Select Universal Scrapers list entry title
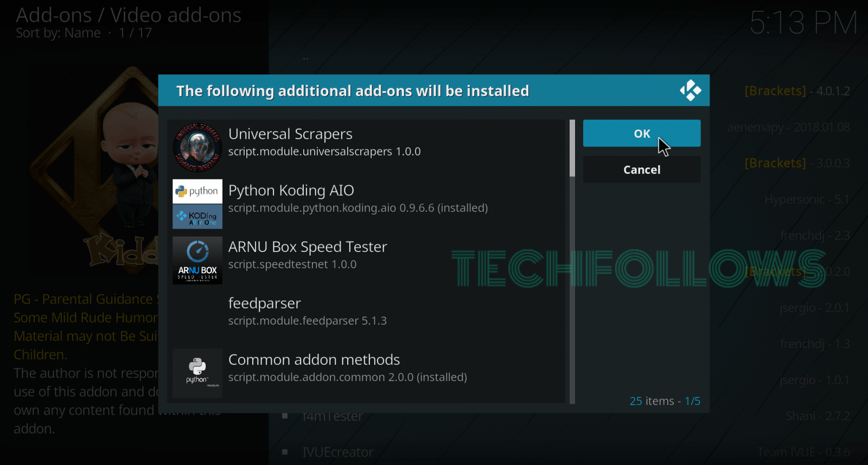 click(290, 134)
